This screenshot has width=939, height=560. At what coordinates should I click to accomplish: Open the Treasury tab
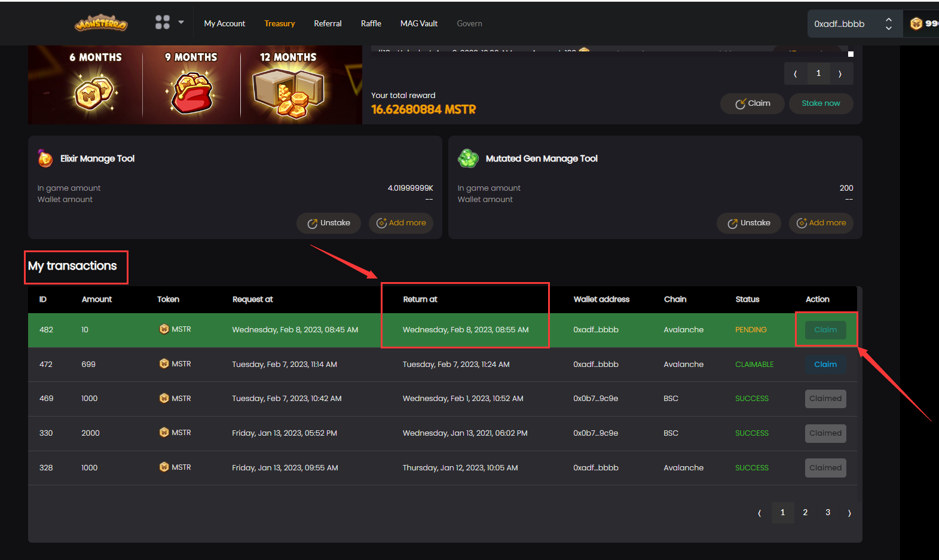click(279, 23)
